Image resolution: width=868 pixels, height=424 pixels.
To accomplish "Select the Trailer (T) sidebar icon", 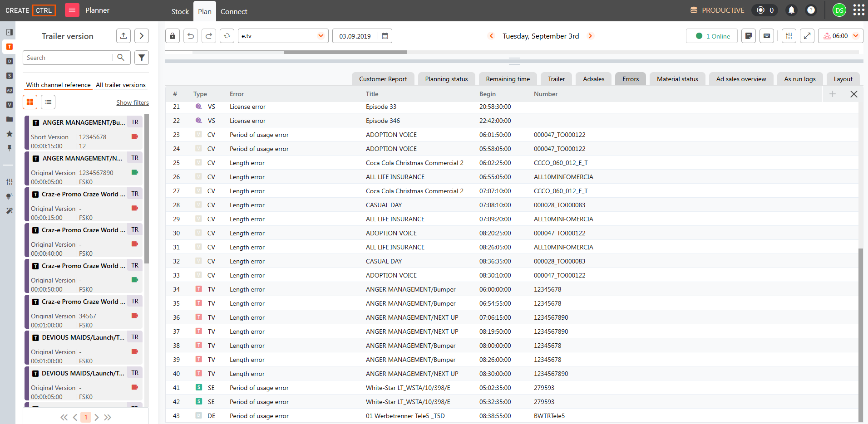I will [10, 47].
